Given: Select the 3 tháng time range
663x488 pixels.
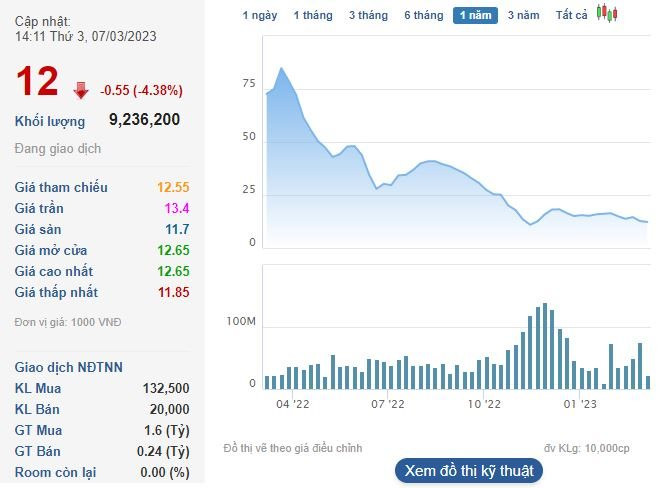Looking at the screenshot, I should click(x=368, y=16).
